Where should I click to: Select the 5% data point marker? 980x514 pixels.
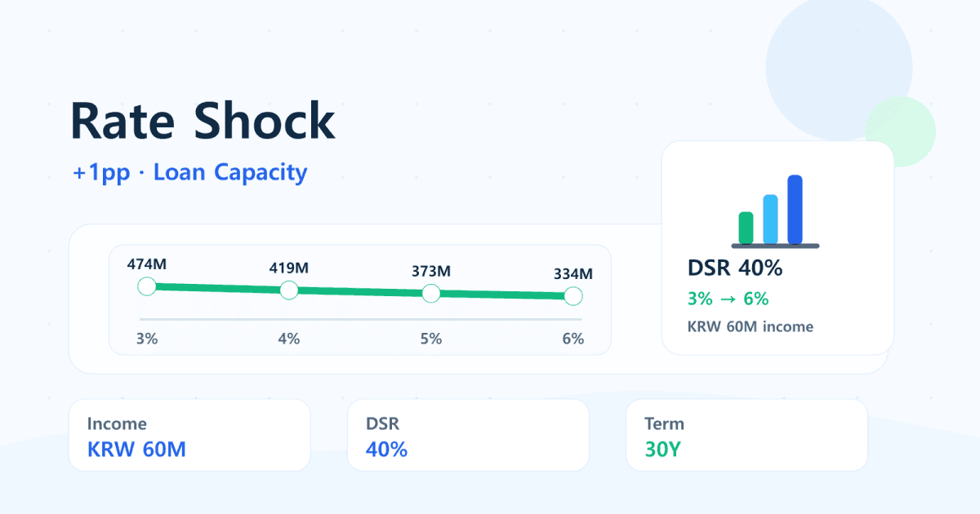[431, 293]
